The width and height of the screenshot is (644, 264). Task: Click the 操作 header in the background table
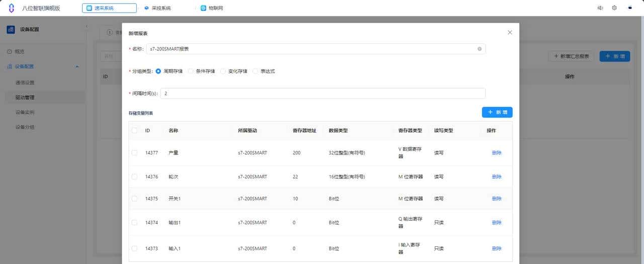point(570,77)
